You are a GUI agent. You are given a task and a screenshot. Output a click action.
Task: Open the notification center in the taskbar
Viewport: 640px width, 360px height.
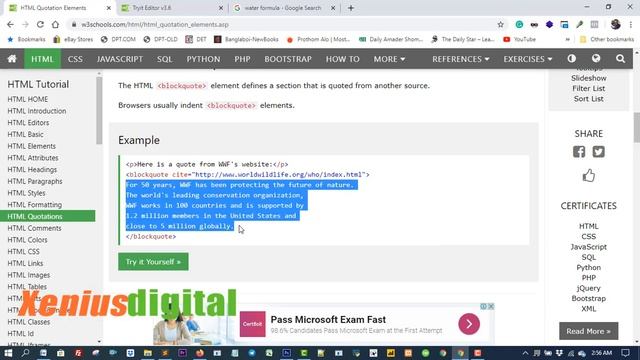click(625, 353)
